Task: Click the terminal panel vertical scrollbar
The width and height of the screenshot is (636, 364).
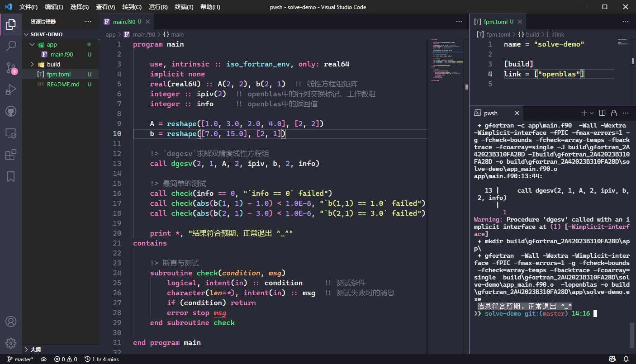Action: coord(632,335)
